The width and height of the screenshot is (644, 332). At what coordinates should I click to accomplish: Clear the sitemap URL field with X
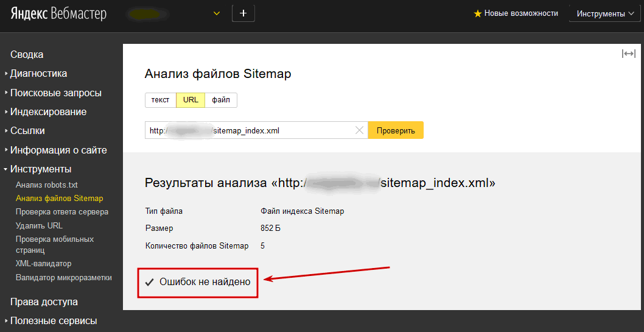[359, 130]
